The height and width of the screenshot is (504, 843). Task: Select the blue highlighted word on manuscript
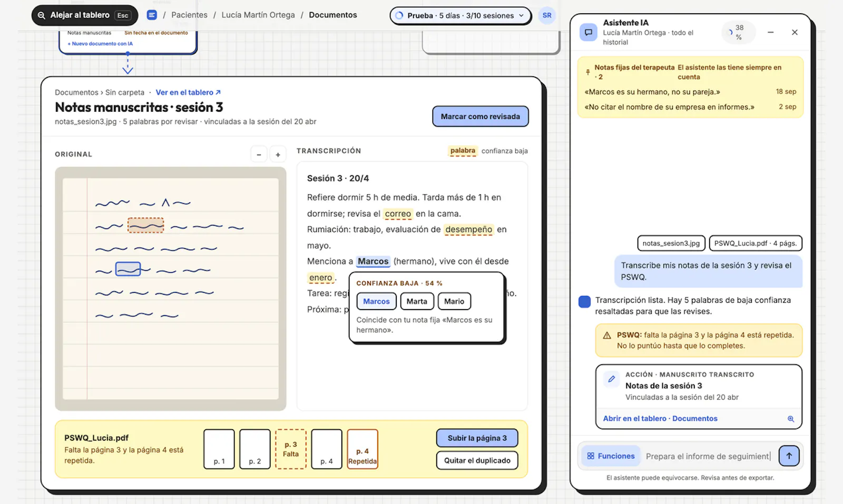(128, 269)
